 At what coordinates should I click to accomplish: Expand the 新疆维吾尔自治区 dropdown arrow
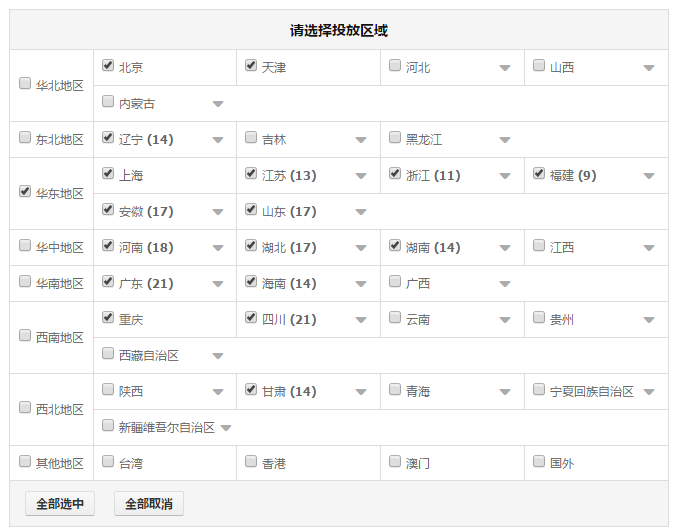226,428
